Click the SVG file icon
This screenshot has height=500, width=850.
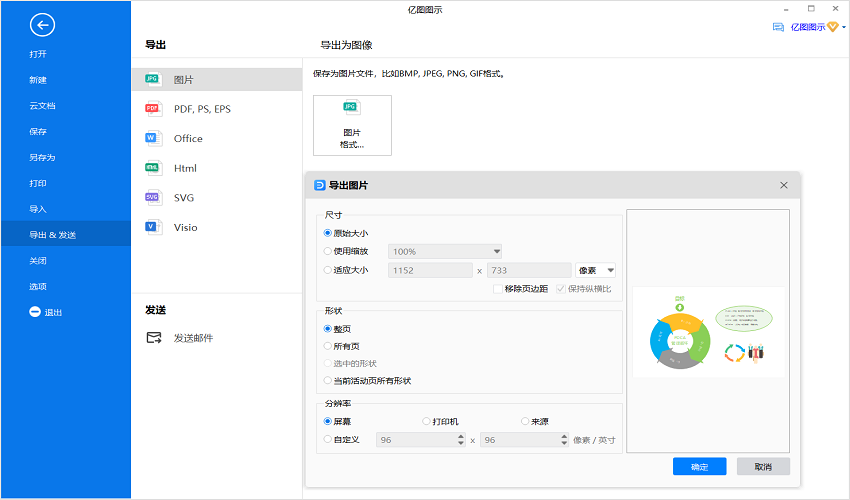click(153, 197)
